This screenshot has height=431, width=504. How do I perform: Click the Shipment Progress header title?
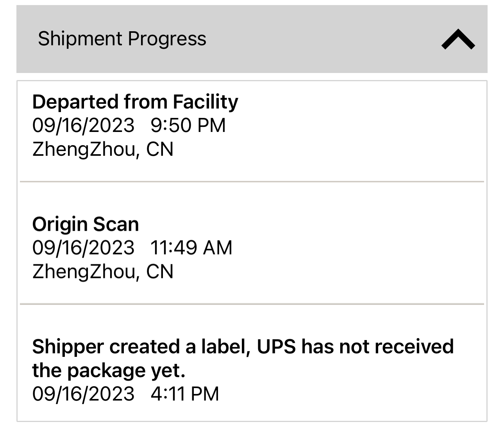(x=122, y=39)
